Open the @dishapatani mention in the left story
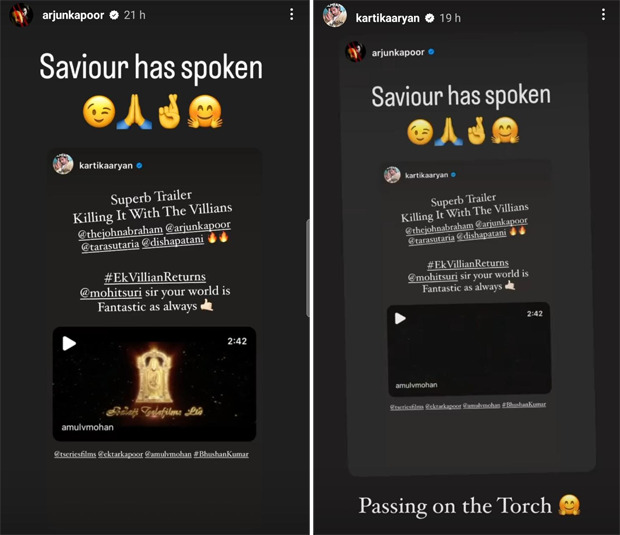 point(173,241)
